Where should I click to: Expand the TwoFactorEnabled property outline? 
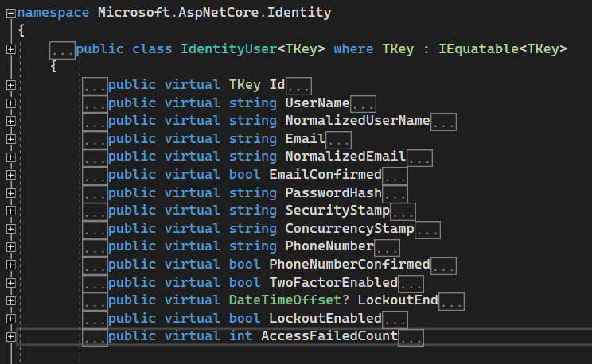[11, 283]
